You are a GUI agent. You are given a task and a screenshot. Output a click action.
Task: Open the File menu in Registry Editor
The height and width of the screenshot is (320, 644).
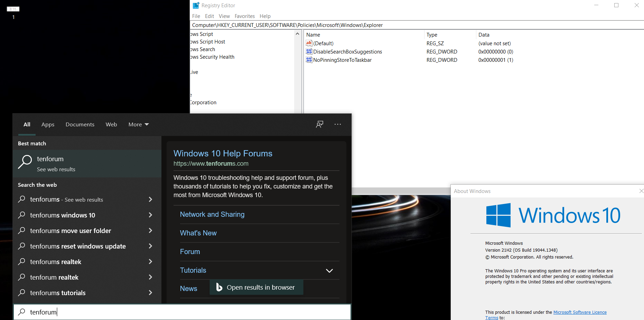[x=196, y=16]
